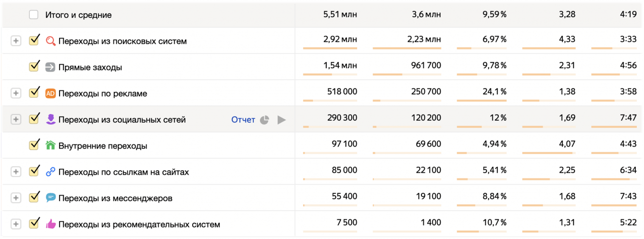Click the green house internal transitions icon
The height and width of the screenshot is (239, 644).
pos(50,145)
